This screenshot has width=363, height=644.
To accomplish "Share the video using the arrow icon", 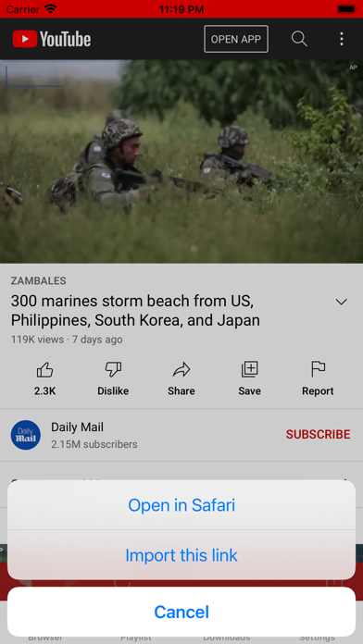I will coord(181,369).
